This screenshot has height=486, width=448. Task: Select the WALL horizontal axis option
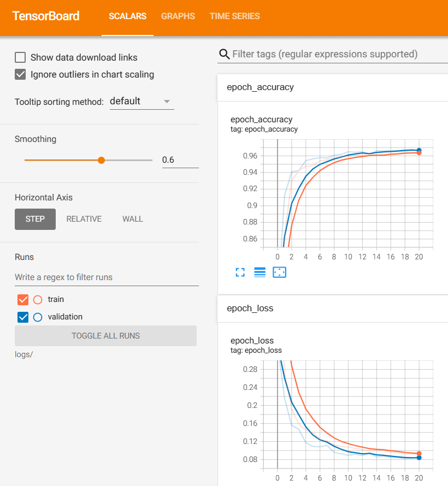(x=133, y=219)
